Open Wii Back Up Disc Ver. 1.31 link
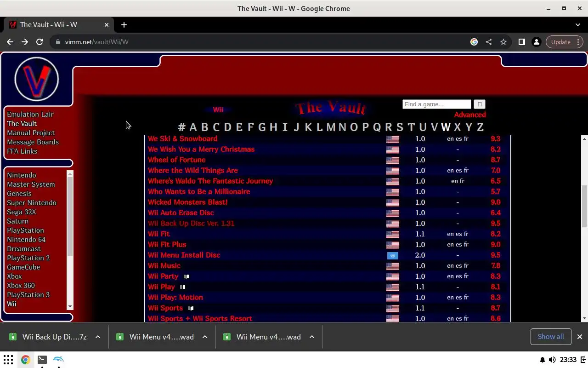The width and height of the screenshot is (588, 368). pyautogui.click(x=191, y=224)
